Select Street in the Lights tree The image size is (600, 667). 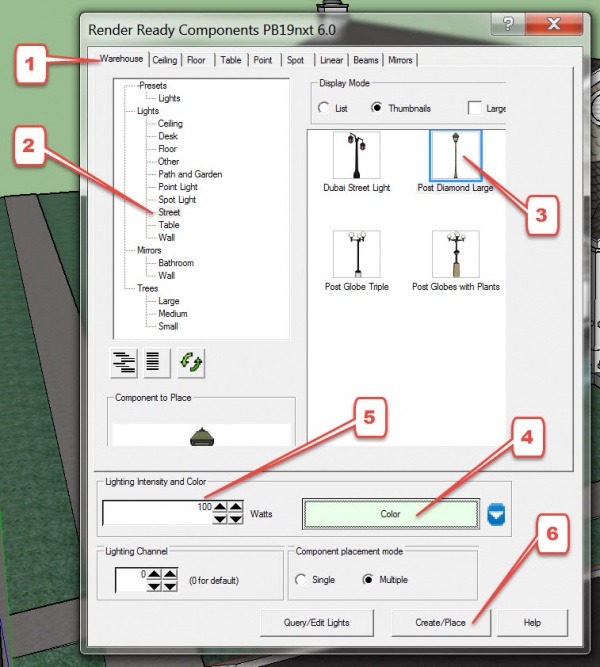point(169,212)
